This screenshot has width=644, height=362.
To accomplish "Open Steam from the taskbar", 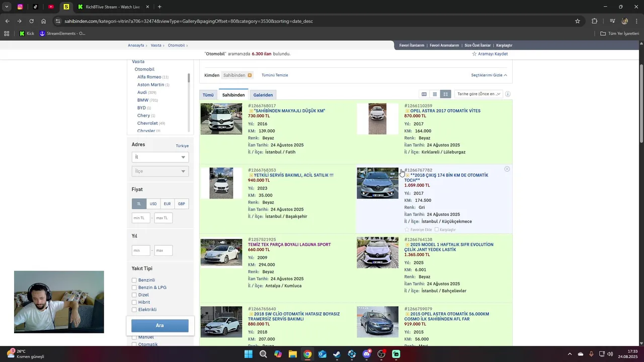I will (x=337, y=354).
